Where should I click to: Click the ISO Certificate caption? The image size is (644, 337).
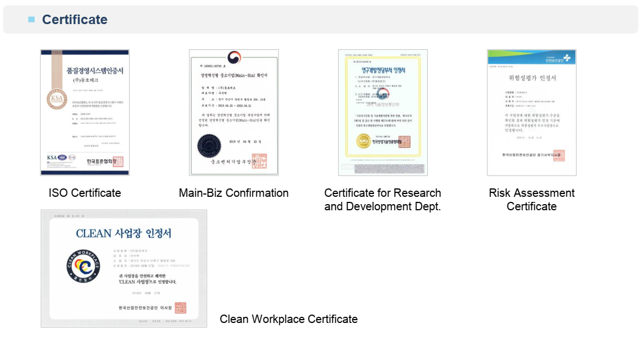tap(85, 193)
